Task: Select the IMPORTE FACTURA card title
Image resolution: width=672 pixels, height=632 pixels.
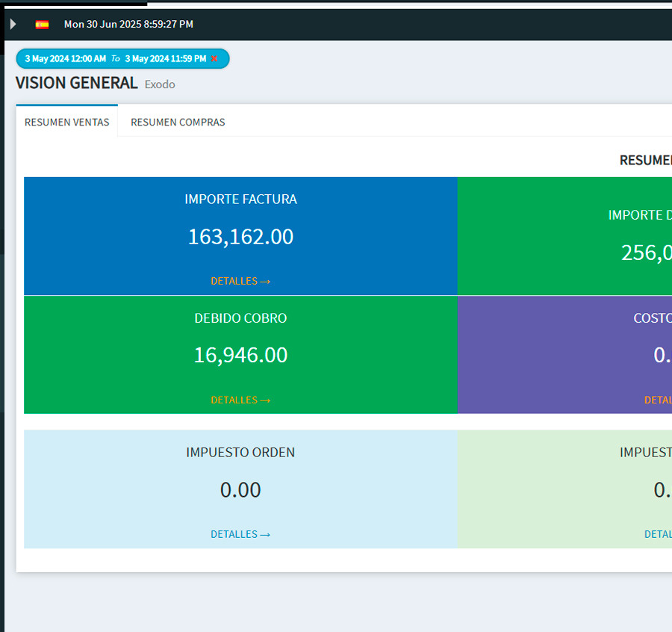Action: 240,199
